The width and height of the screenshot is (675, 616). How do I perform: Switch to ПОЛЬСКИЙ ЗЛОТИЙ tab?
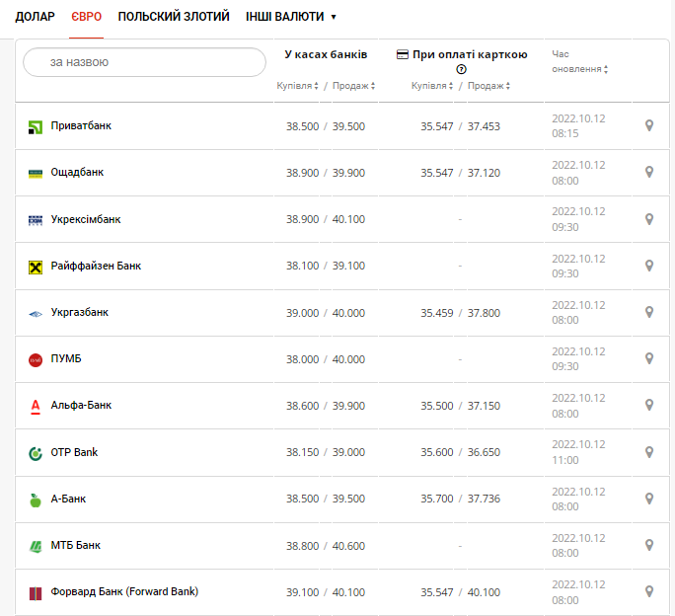[x=174, y=17]
